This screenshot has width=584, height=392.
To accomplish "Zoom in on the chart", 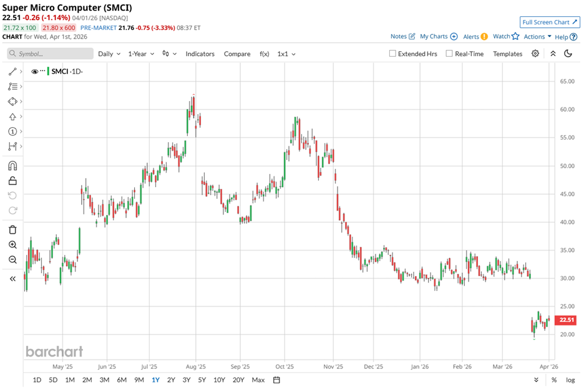I will click(12, 245).
